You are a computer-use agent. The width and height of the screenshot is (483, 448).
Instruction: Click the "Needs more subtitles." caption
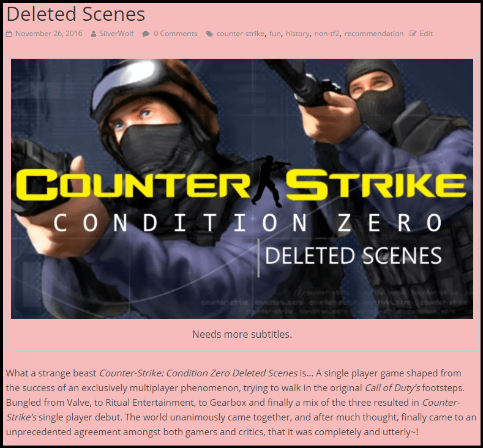point(242,334)
